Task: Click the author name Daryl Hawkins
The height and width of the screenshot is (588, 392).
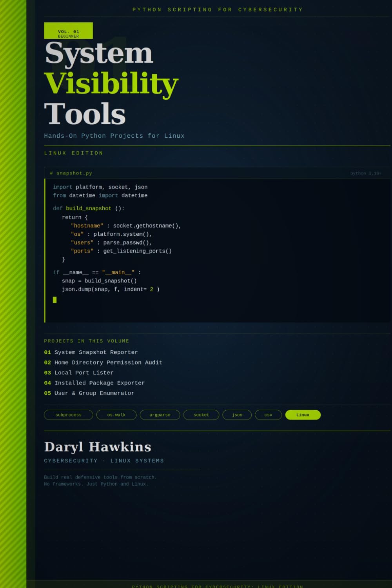Action: (98, 447)
